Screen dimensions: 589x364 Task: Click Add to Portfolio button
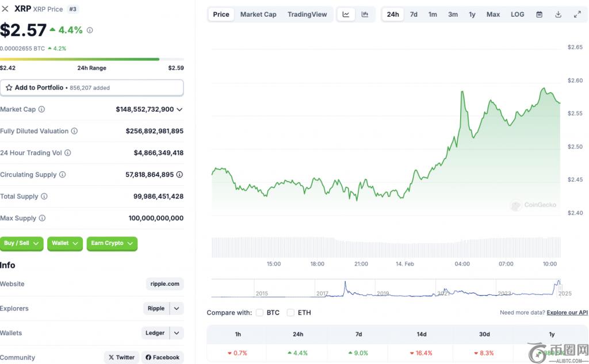[91, 87]
